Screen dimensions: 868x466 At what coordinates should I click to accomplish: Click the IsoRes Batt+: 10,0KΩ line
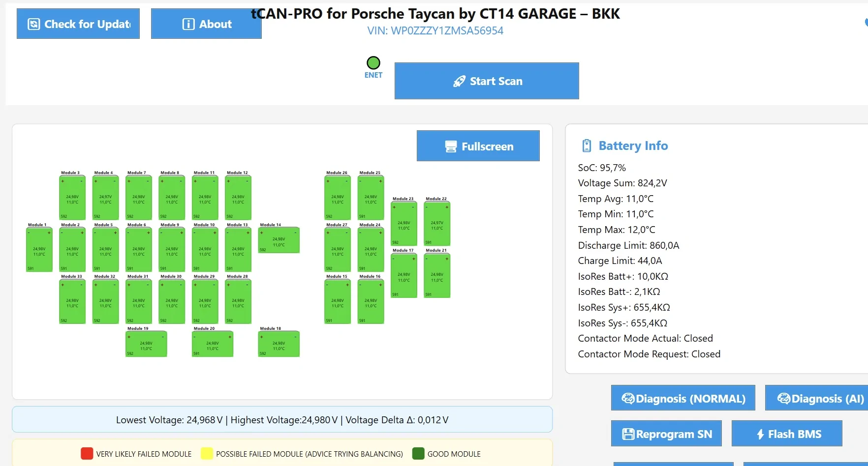click(623, 276)
